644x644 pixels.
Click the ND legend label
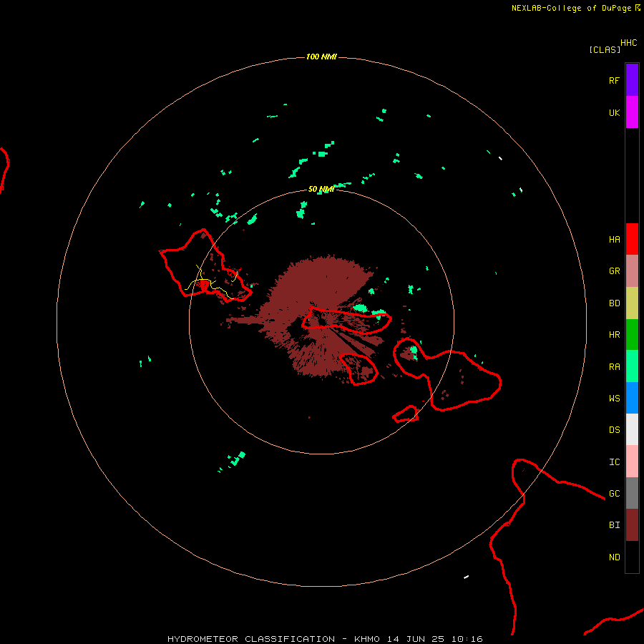pyautogui.click(x=614, y=557)
